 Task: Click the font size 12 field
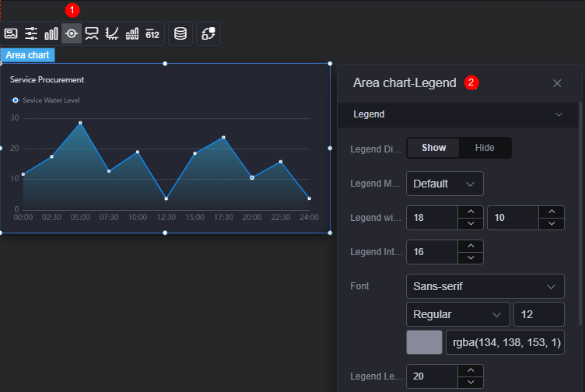tap(539, 314)
